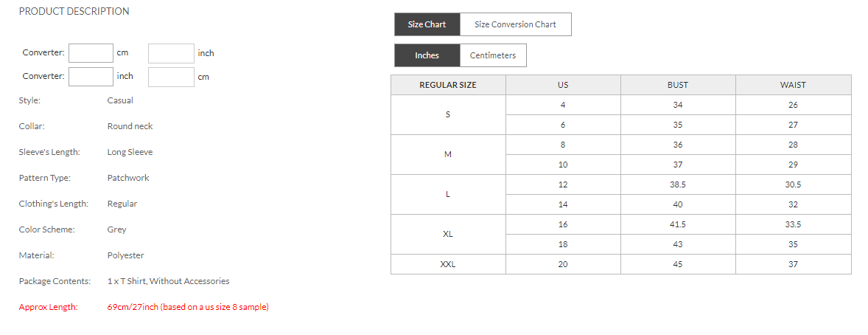
Task: Focus the bottom converter's cm input field
Action: 171,77
